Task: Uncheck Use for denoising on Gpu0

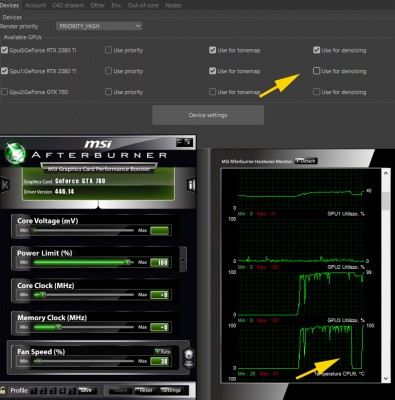Action: (x=317, y=50)
